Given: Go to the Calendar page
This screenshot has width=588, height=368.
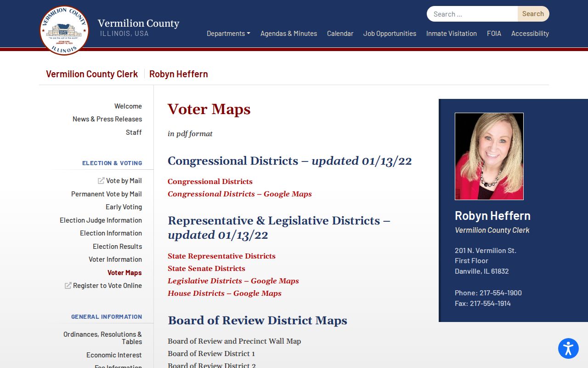Looking at the screenshot, I should 340,34.
